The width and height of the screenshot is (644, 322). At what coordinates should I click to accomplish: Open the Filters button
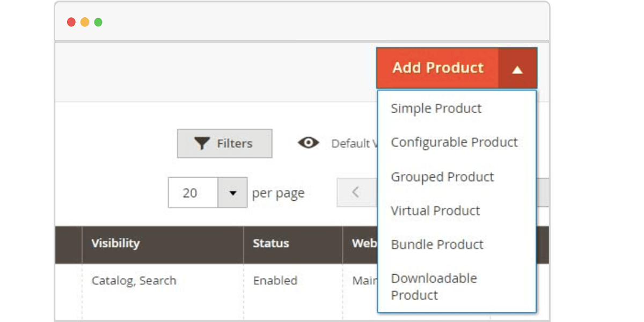(x=224, y=143)
